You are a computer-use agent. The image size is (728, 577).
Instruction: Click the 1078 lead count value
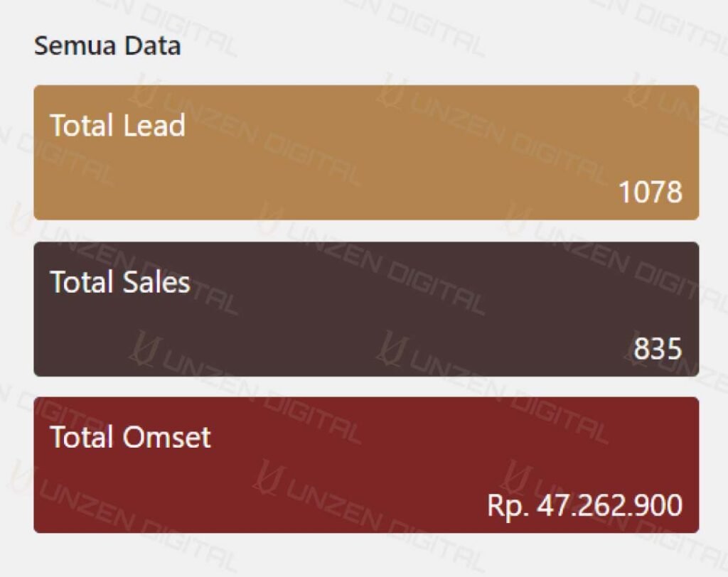tap(651, 192)
